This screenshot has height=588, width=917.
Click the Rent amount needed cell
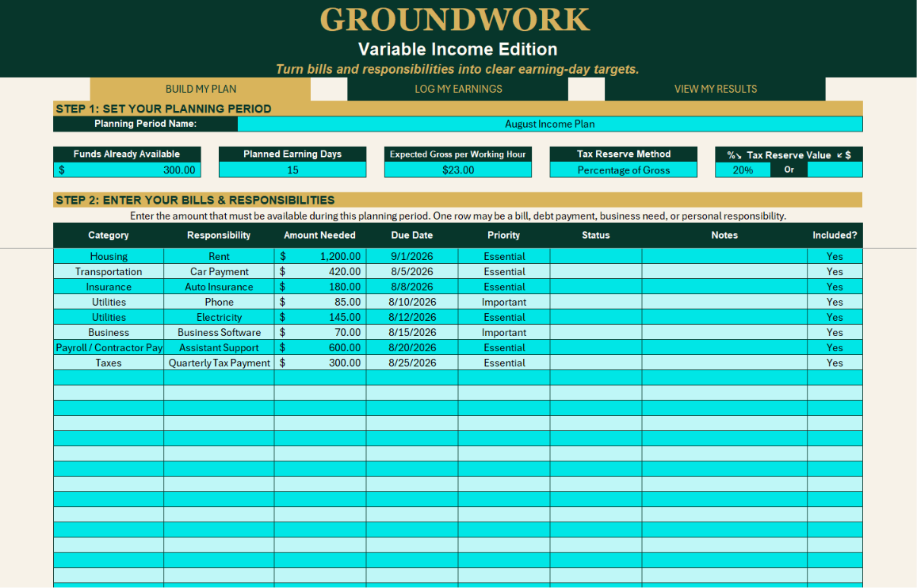(x=320, y=256)
